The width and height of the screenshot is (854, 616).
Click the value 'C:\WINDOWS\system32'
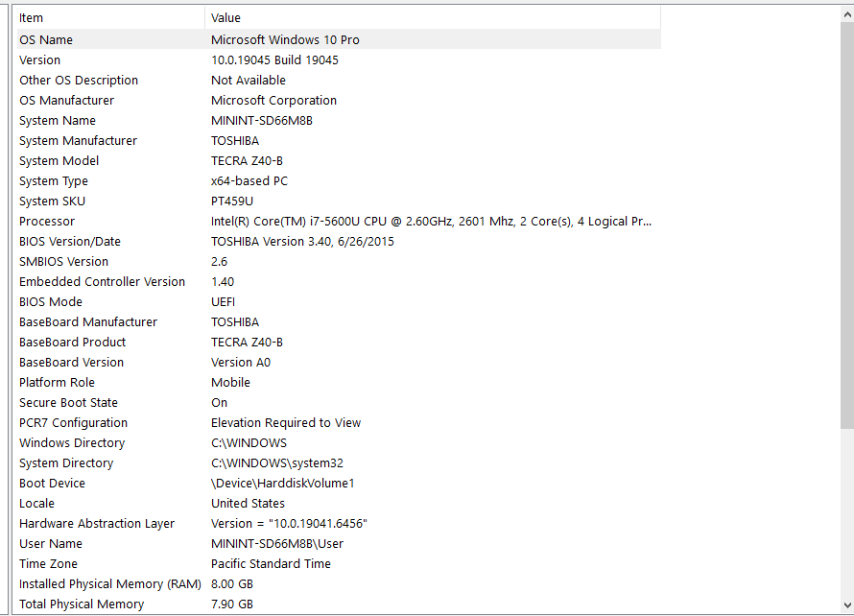click(276, 462)
